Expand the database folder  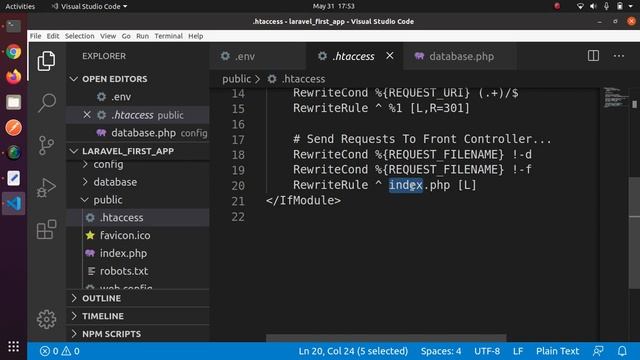[x=115, y=182]
